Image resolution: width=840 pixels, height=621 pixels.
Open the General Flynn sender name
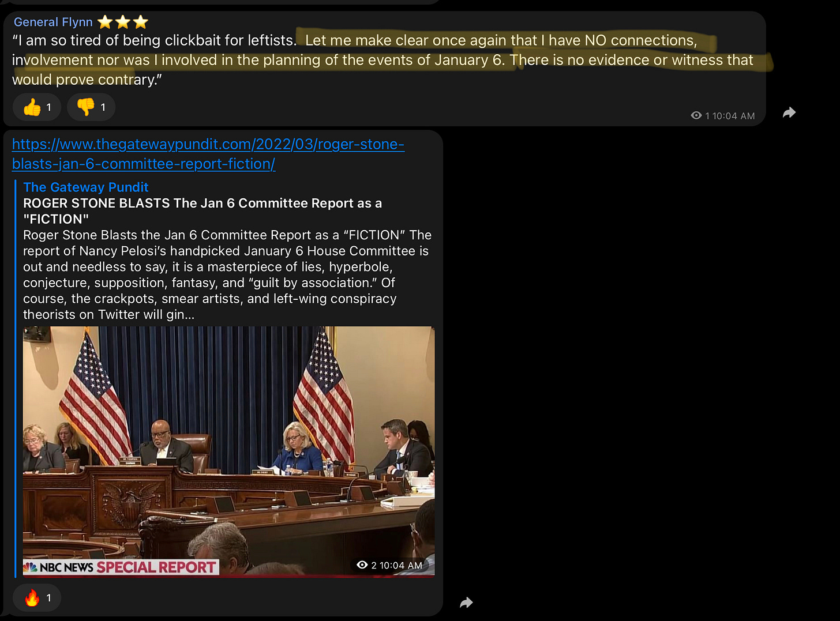click(x=53, y=22)
